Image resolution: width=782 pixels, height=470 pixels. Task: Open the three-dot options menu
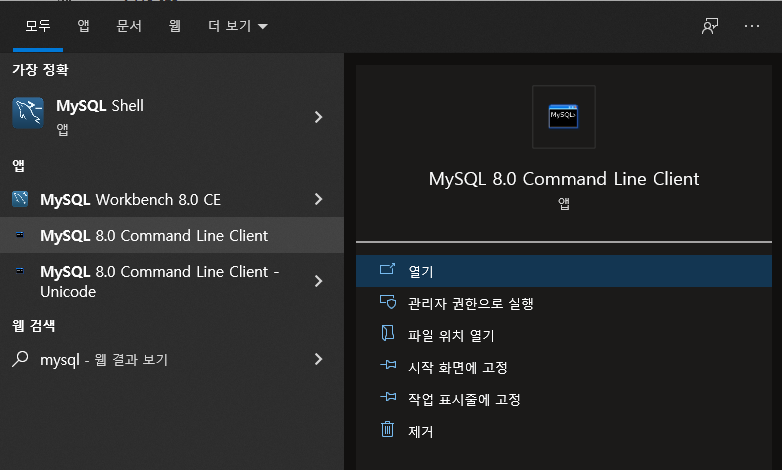[752, 26]
